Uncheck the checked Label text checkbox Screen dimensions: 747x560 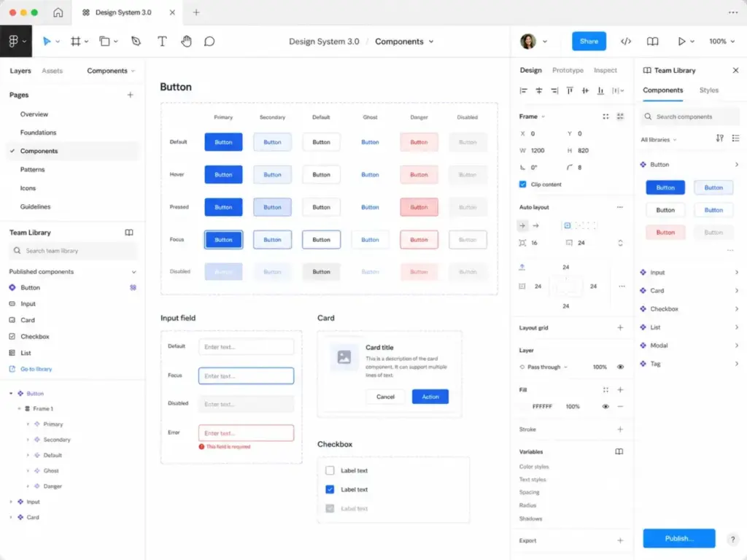click(330, 489)
